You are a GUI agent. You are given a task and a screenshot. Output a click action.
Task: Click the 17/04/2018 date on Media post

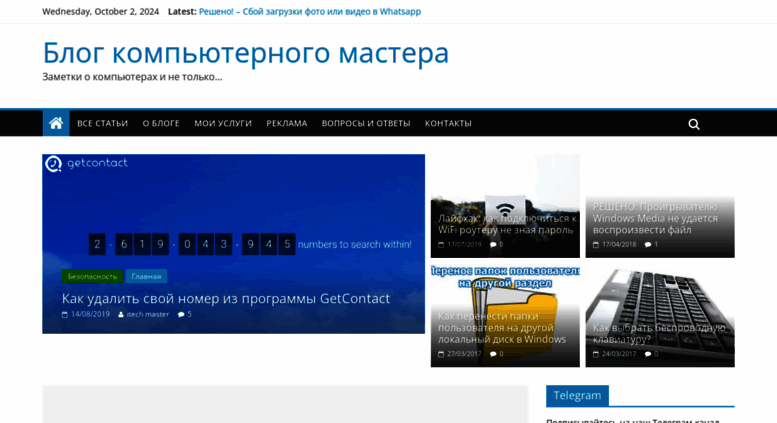click(x=619, y=245)
